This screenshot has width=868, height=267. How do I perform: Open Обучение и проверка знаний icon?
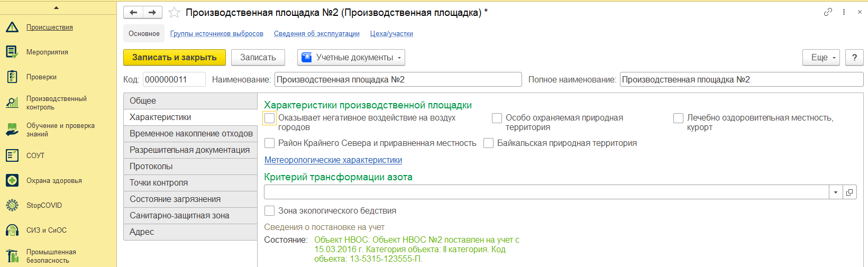tap(12, 130)
